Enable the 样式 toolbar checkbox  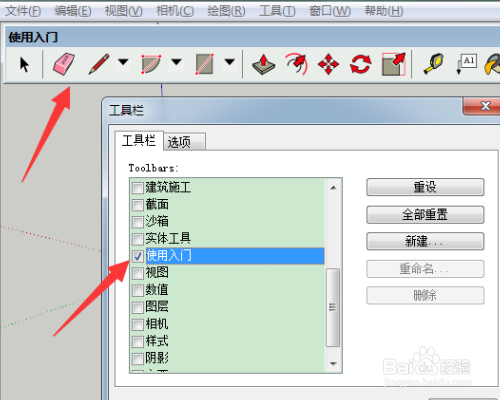pyautogui.click(x=138, y=341)
